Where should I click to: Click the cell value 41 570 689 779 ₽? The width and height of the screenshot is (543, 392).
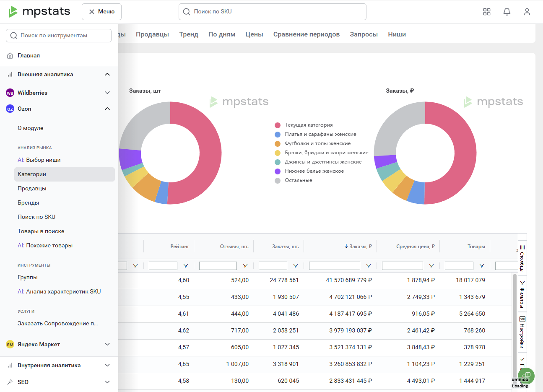(x=349, y=280)
